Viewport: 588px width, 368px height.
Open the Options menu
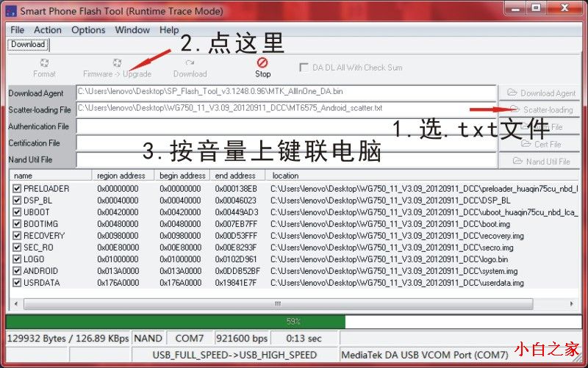pos(88,30)
